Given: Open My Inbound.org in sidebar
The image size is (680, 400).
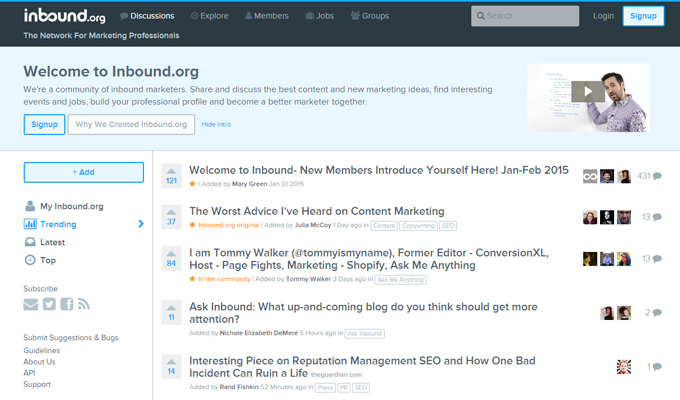Looking at the screenshot, I should coord(64,206).
